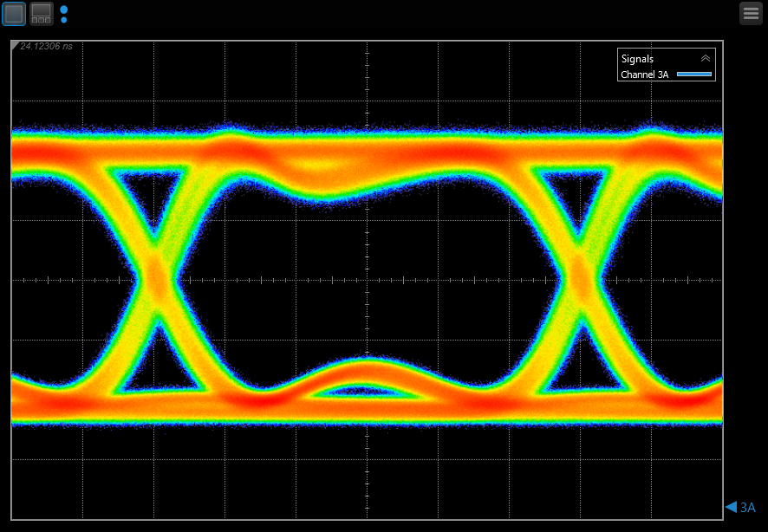Image resolution: width=768 pixels, height=532 pixels.
Task: Open the blue vertical dots options menu
Action: [63, 14]
